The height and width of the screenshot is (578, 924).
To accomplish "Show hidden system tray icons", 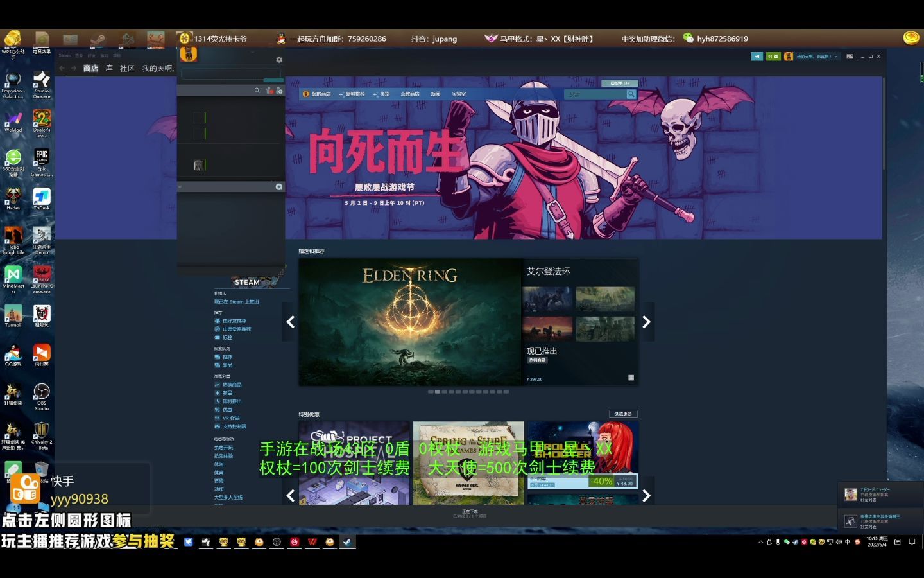I will pos(761,542).
